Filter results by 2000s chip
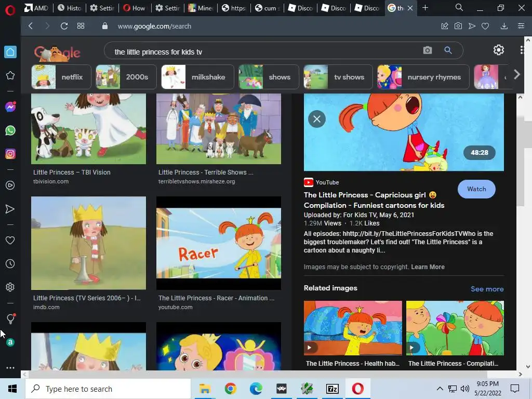 (x=126, y=77)
